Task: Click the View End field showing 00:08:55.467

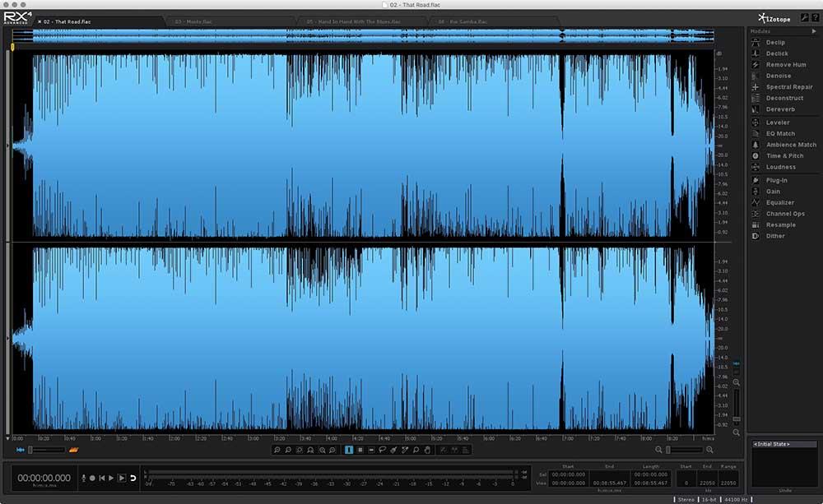Action: 609,483
